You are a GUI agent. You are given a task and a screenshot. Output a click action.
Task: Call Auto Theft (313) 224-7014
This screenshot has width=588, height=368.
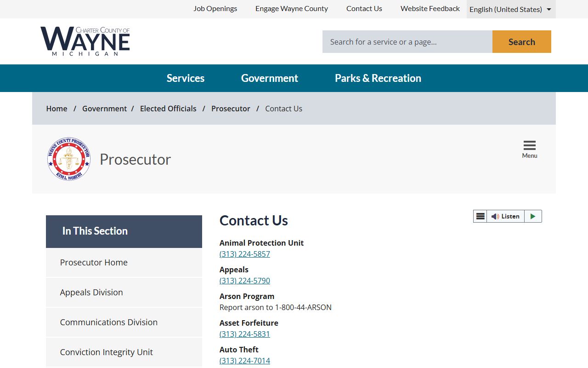(x=245, y=361)
